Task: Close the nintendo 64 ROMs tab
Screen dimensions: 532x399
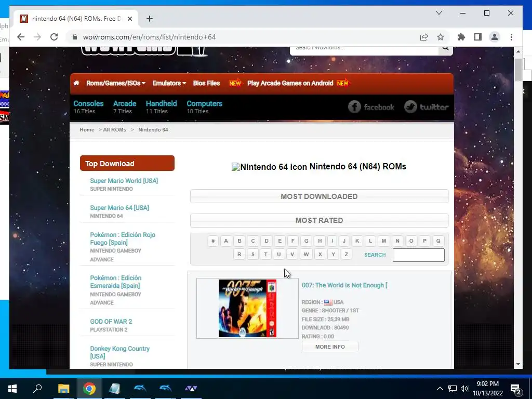Action: (x=129, y=19)
